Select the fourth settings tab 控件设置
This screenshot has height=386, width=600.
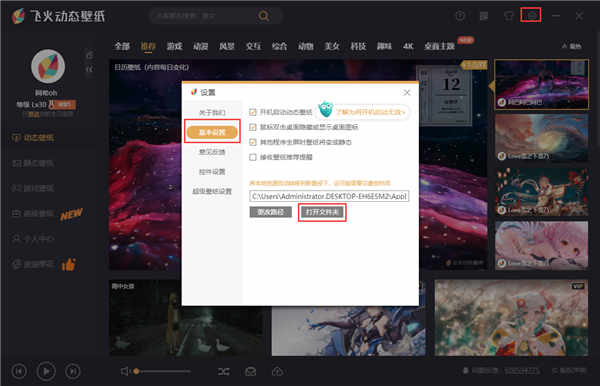click(212, 172)
